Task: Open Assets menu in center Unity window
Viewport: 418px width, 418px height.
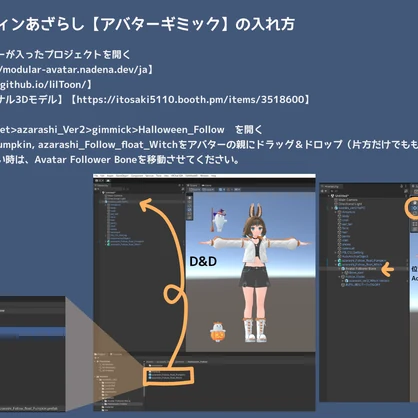Action: [x=110, y=176]
